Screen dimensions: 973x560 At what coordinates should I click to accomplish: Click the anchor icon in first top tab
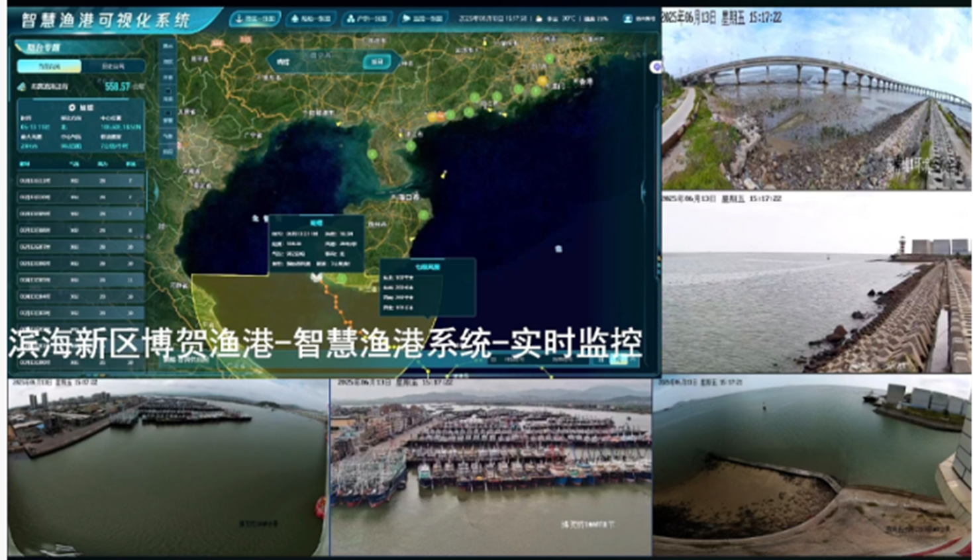(x=239, y=19)
